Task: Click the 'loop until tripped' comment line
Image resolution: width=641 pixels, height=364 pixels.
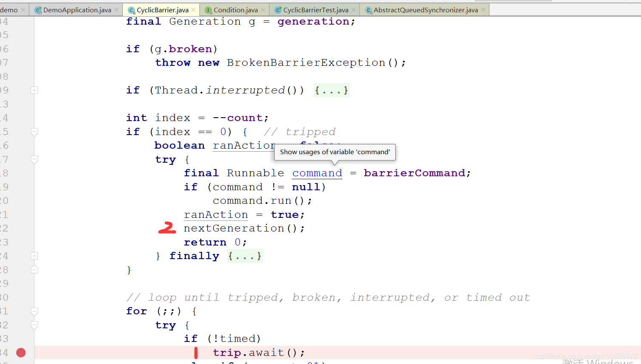Action: (328, 297)
